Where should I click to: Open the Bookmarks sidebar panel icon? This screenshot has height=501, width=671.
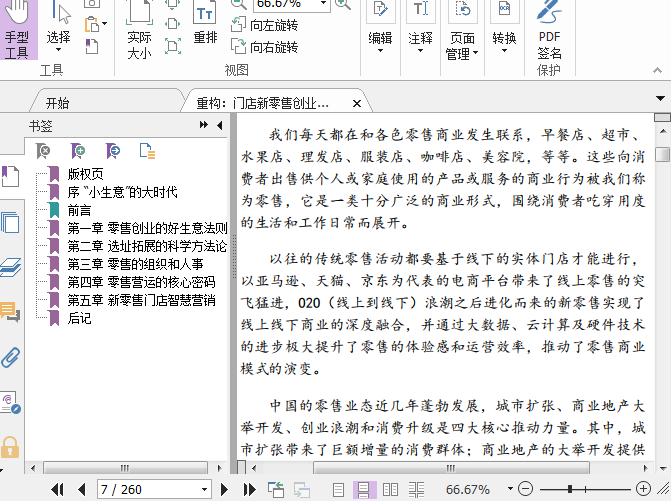10,176
